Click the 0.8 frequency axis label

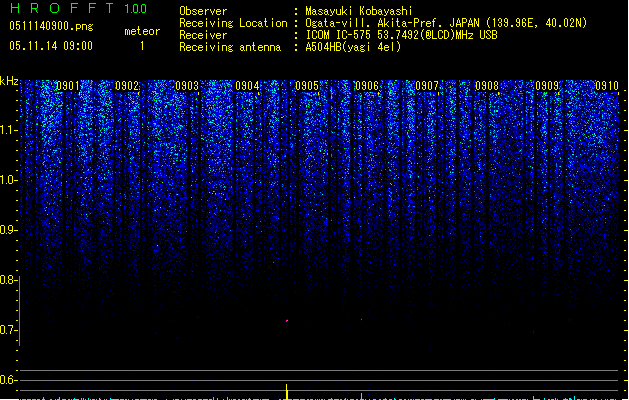tap(8, 280)
